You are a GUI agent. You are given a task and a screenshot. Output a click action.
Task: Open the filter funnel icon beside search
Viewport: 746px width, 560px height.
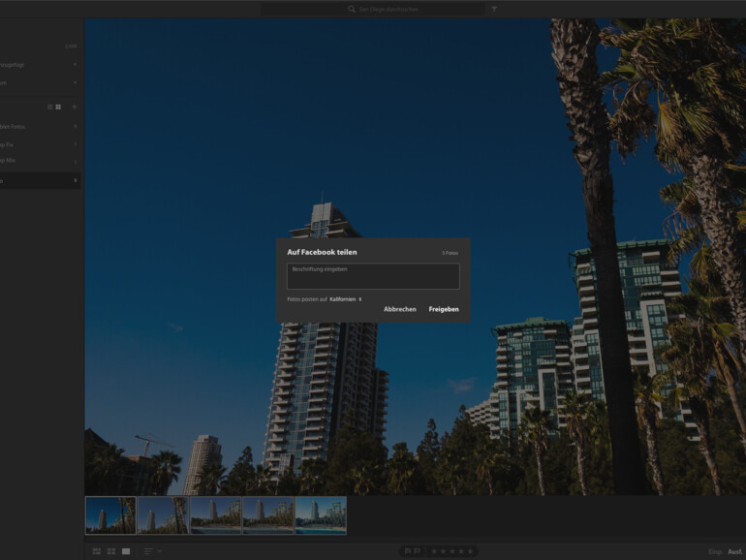[494, 9]
